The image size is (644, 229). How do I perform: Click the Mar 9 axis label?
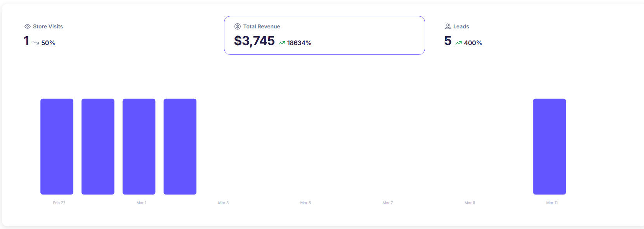[x=470, y=203]
